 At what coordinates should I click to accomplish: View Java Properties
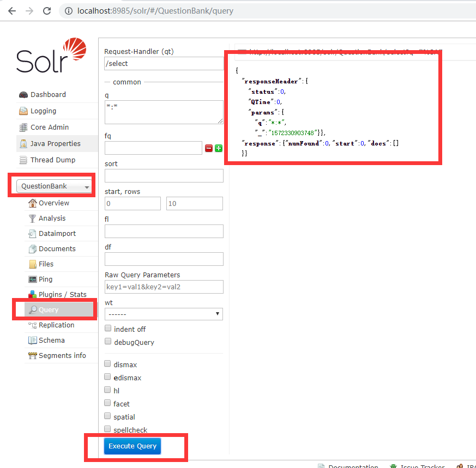[50, 143]
